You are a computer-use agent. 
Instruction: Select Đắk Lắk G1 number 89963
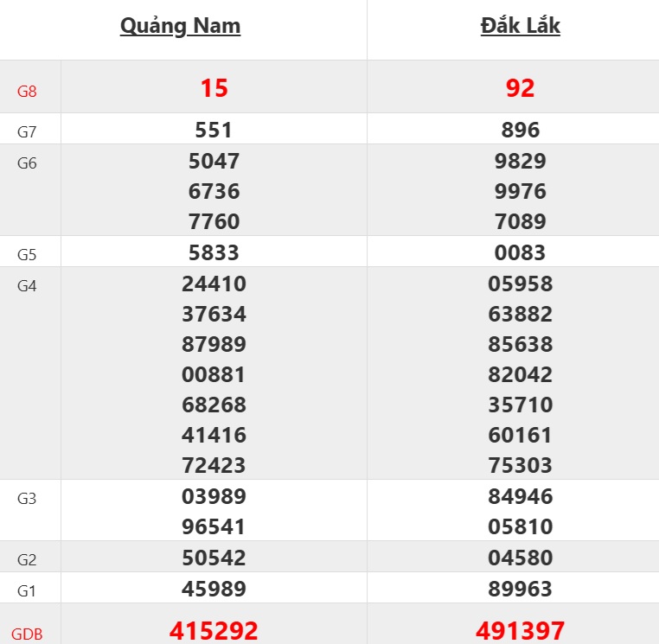520,589
